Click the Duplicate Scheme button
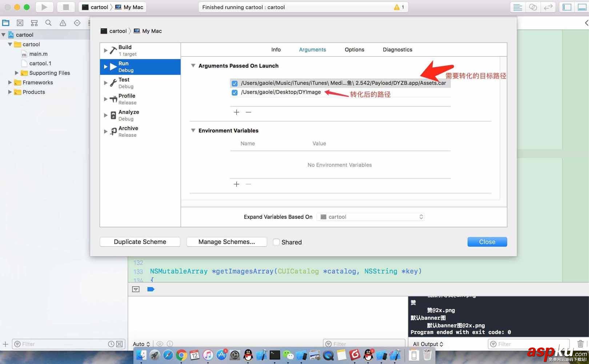589x364 pixels. pyautogui.click(x=140, y=241)
